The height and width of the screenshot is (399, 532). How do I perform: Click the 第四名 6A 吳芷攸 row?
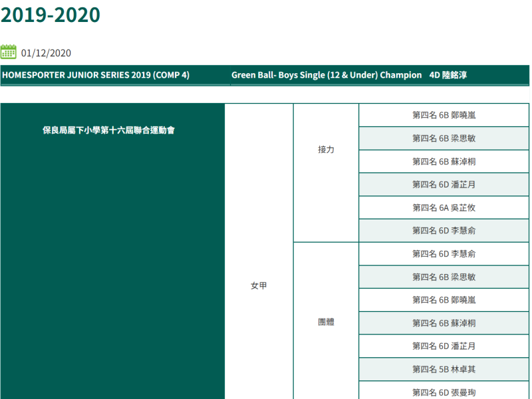point(444,207)
